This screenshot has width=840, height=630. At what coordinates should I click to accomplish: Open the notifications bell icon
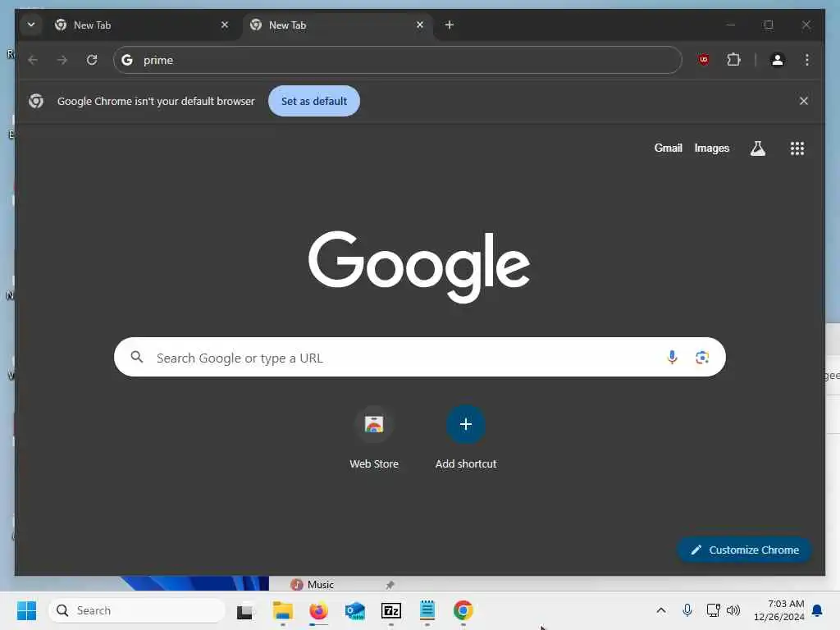[x=817, y=610]
